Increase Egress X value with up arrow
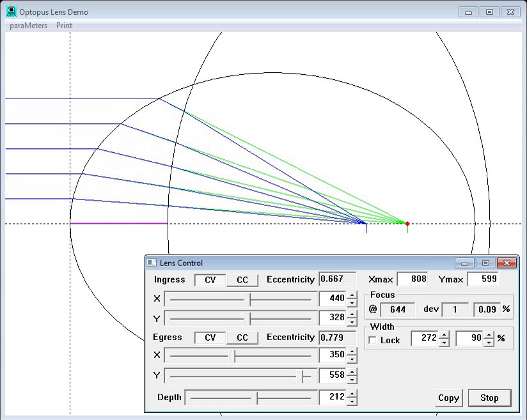This screenshot has height=420, width=527. (x=352, y=352)
